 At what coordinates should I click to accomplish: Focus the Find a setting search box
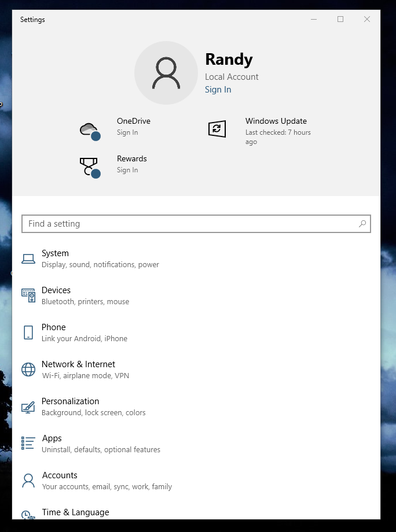196,224
